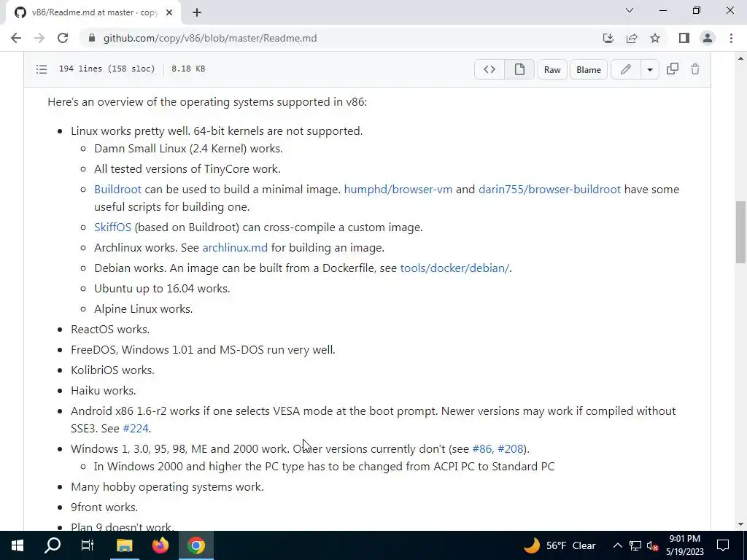Open humphd/browser-vm link

click(x=398, y=190)
